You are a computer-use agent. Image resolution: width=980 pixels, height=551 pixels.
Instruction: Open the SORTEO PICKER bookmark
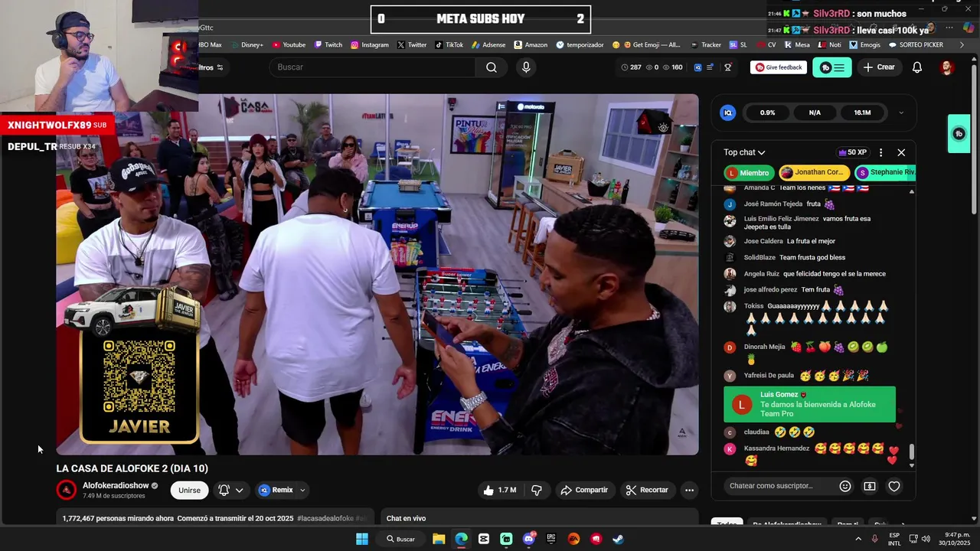[x=916, y=44]
